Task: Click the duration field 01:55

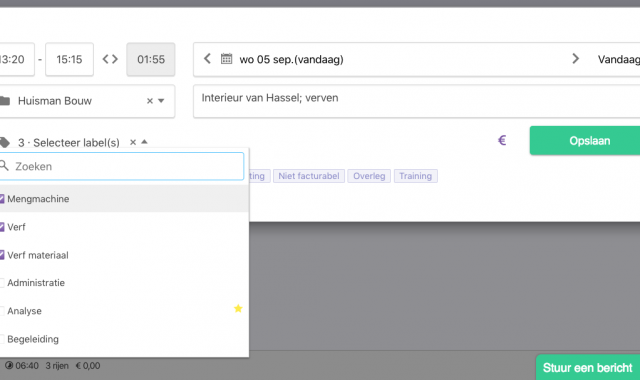Action: coord(151,60)
